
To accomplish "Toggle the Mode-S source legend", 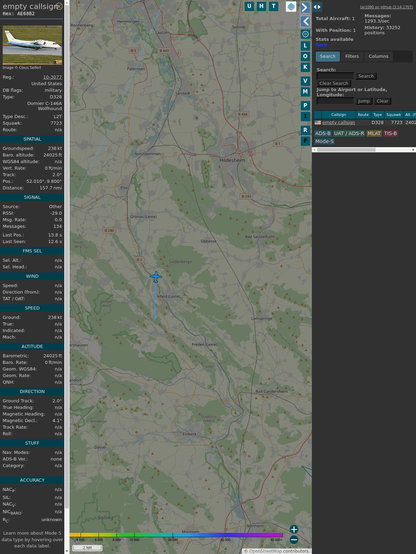I will coord(324,141).
